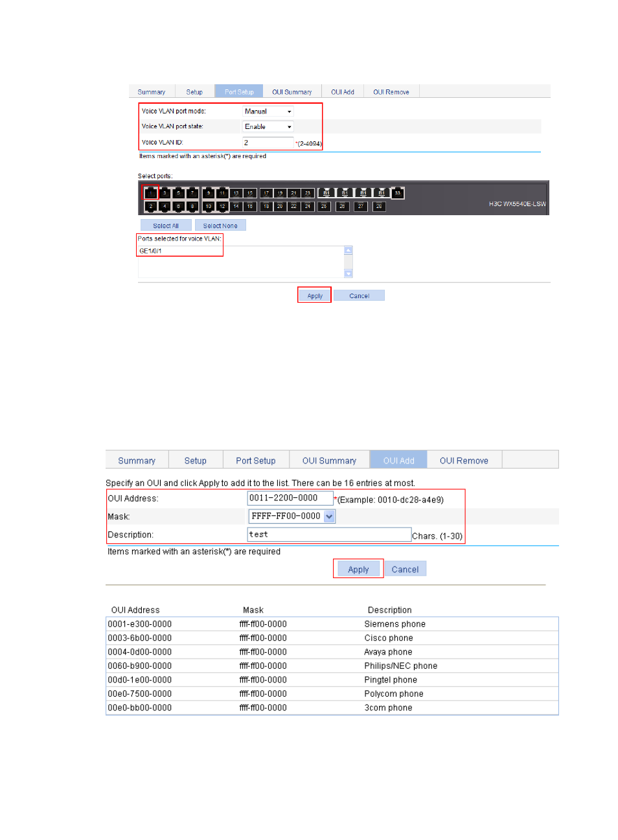This screenshot has height=840, width=618.
Task: Select port 5 on the device panel
Action: click(178, 193)
